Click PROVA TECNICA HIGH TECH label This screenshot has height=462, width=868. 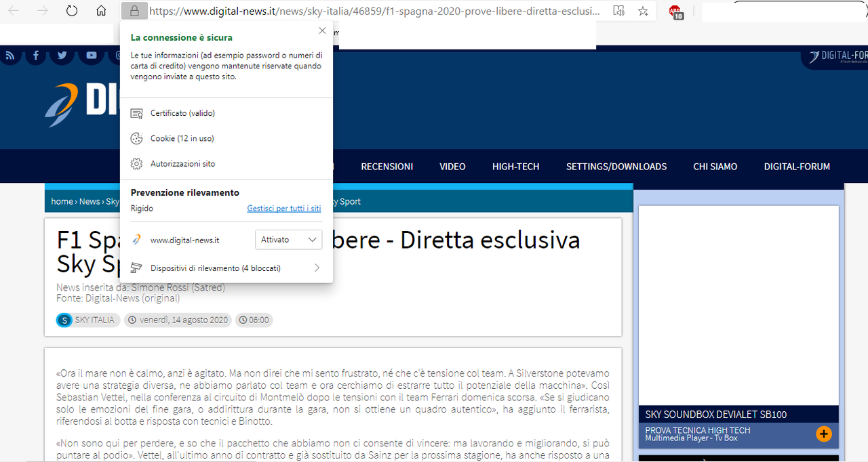[698, 430]
